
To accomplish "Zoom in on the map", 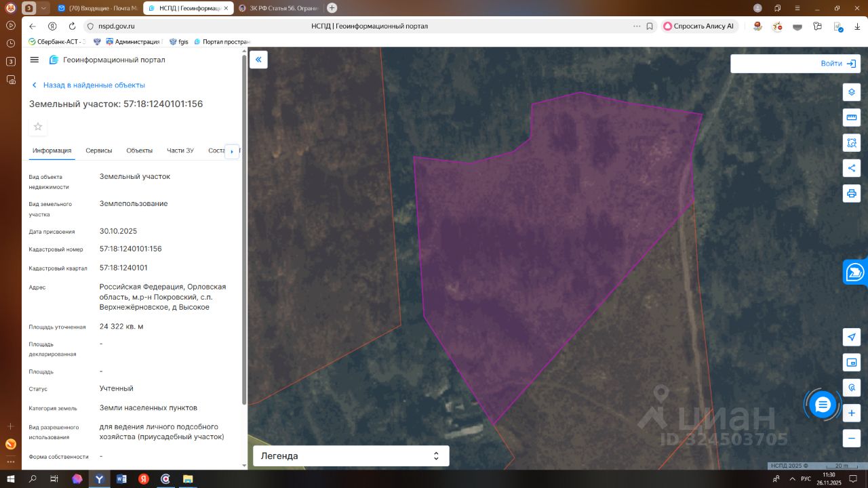I will coord(852,413).
